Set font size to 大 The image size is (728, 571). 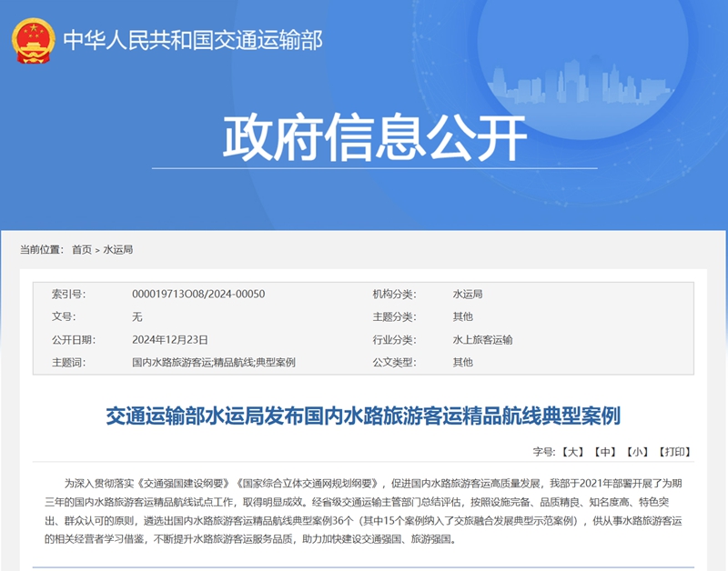click(572, 452)
